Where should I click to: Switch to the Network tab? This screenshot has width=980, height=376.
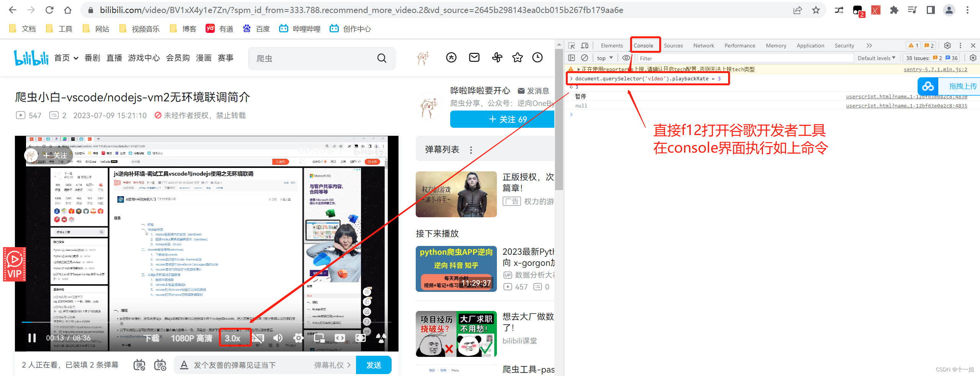[704, 46]
